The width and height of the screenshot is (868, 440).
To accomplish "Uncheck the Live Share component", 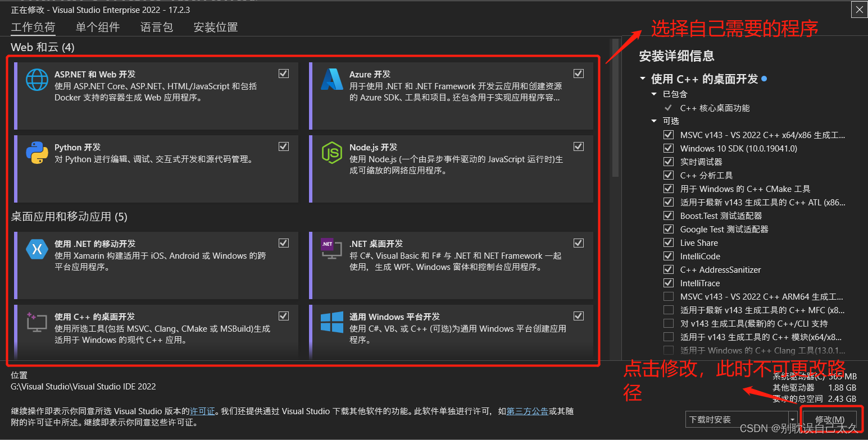I will [x=669, y=242].
